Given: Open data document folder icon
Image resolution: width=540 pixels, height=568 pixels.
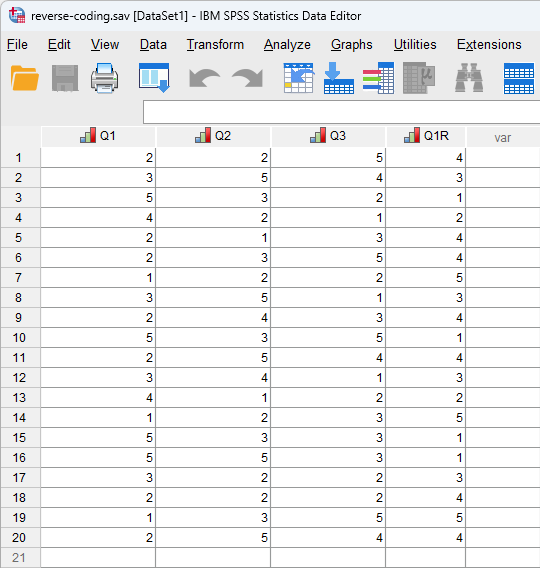Looking at the screenshot, I should (x=24, y=78).
